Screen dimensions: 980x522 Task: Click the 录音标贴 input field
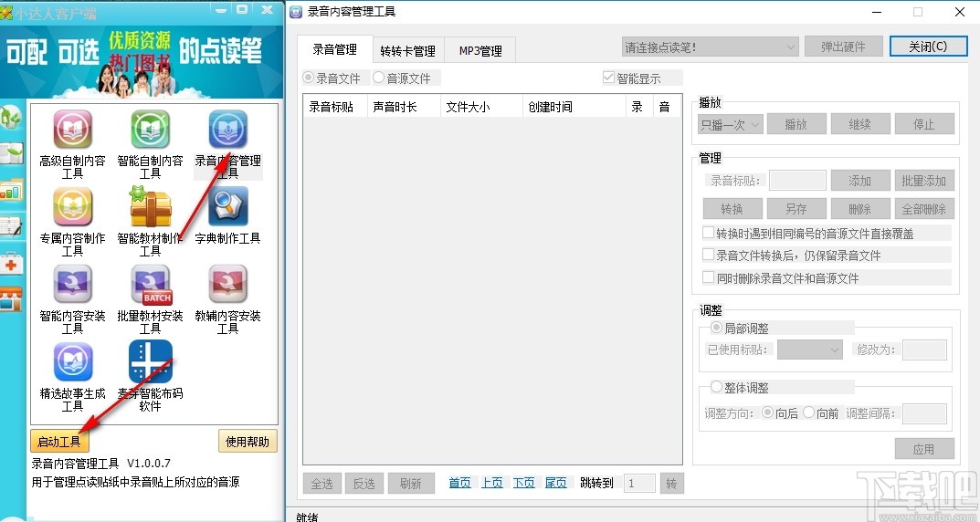pyautogui.click(x=797, y=181)
